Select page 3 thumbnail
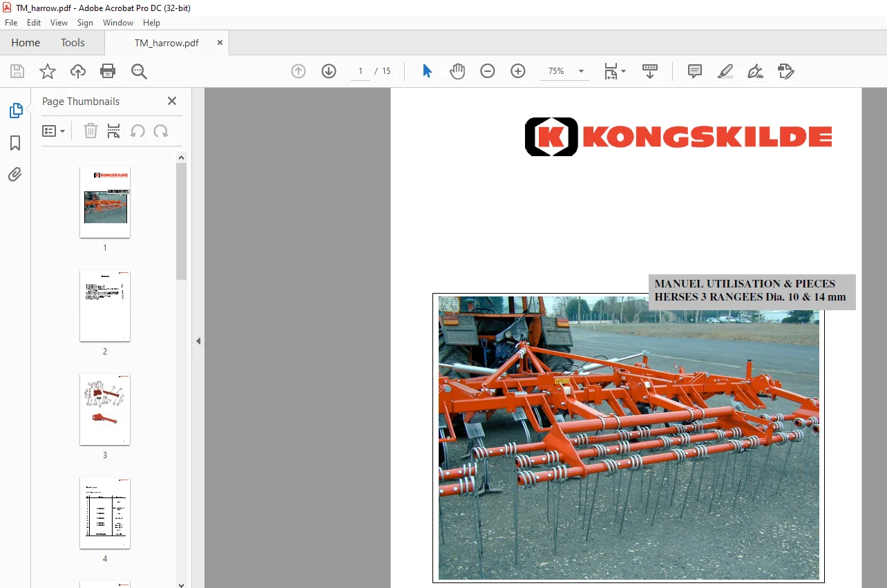 (x=105, y=410)
